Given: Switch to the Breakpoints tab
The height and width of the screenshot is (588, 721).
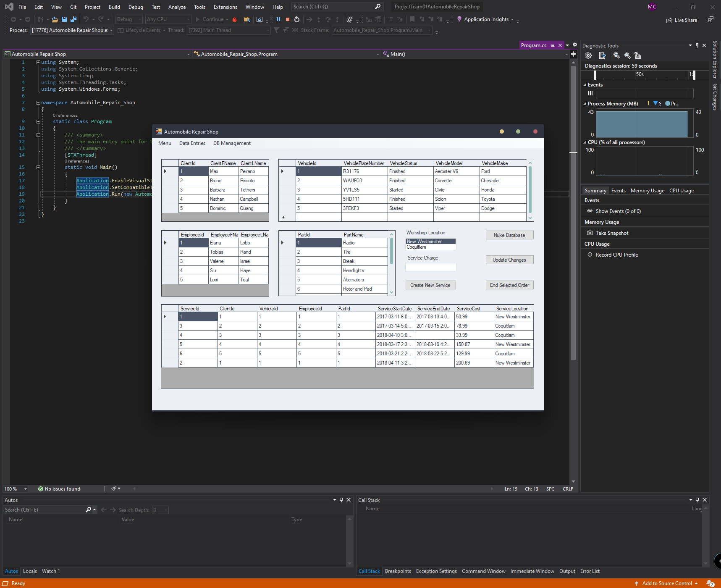Looking at the screenshot, I should point(398,571).
